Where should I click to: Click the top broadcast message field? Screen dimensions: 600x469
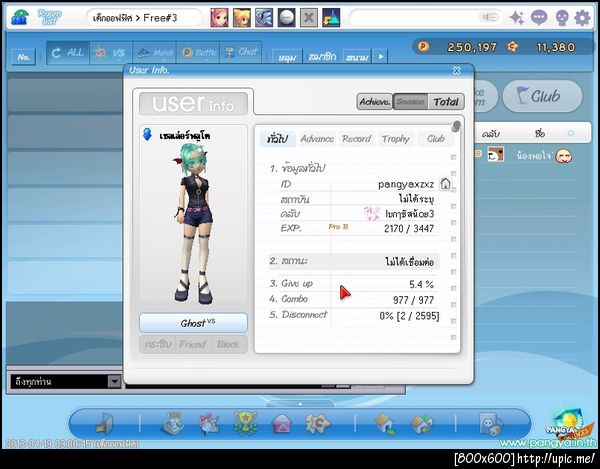(x=426, y=18)
